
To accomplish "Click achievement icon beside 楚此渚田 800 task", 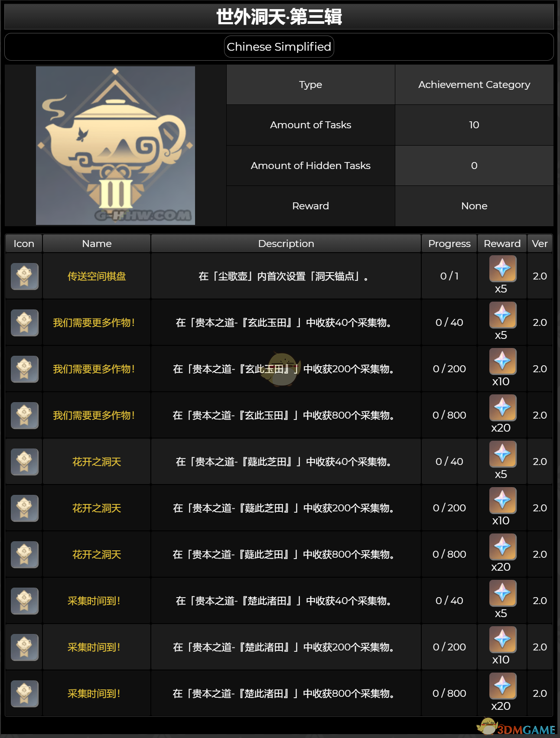I will coord(24,694).
